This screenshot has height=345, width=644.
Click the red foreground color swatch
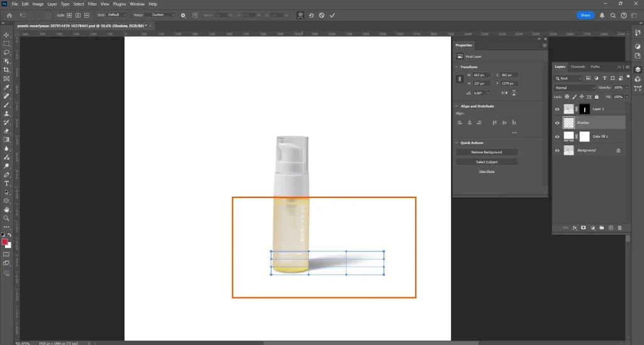pyautogui.click(x=4, y=242)
